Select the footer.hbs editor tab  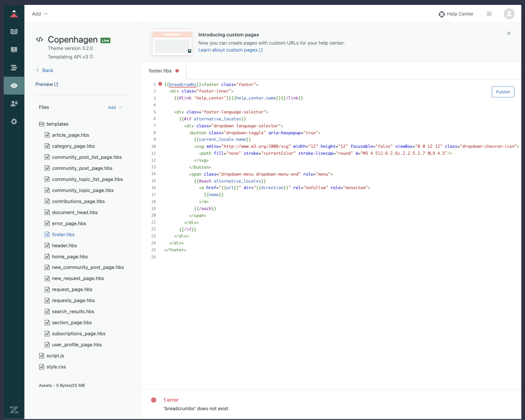pos(161,71)
